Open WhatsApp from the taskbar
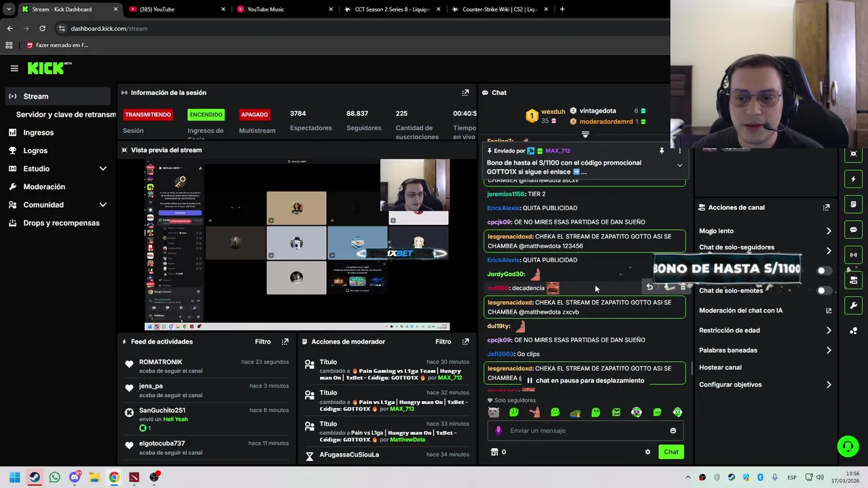The width and height of the screenshot is (868, 488). (54, 477)
